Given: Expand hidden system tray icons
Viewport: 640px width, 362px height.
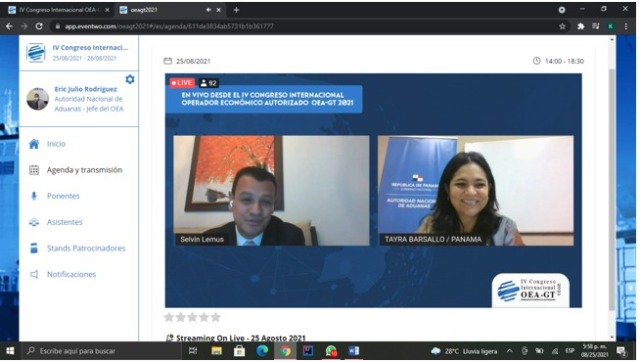Looking at the screenshot, I should click(509, 351).
